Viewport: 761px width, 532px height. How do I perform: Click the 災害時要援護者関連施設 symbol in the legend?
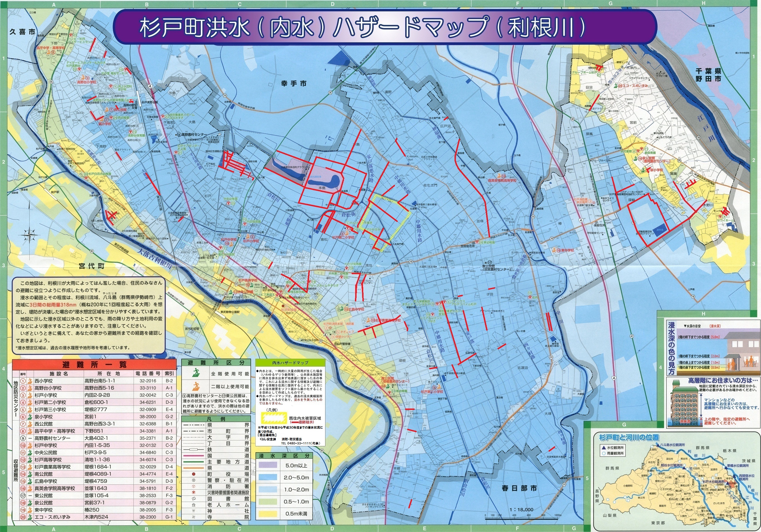click(194, 493)
